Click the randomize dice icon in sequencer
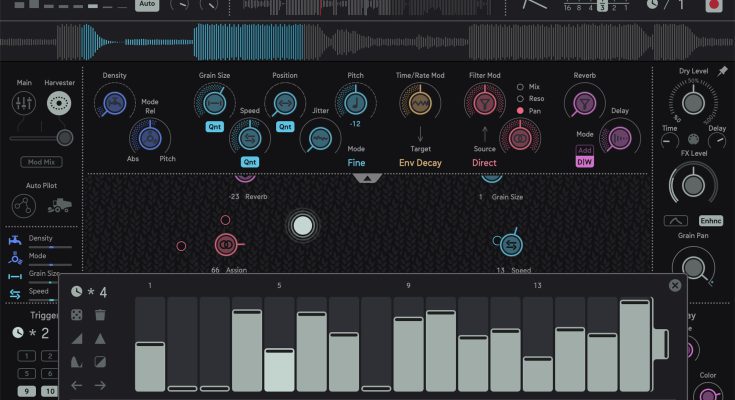The height and width of the screenshot is (400, 735). [77, 315]
